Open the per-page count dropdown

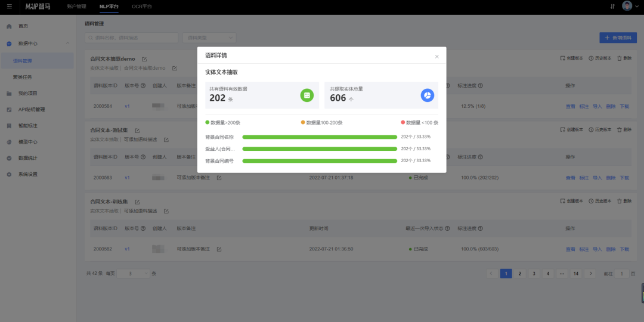coord(134,274)
